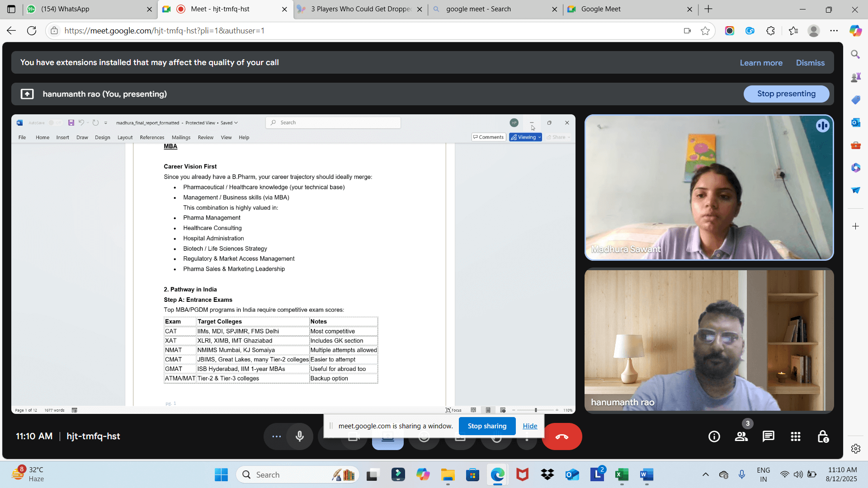Open the References ribbon tab

pyautogui.click(x=152, y=137)
